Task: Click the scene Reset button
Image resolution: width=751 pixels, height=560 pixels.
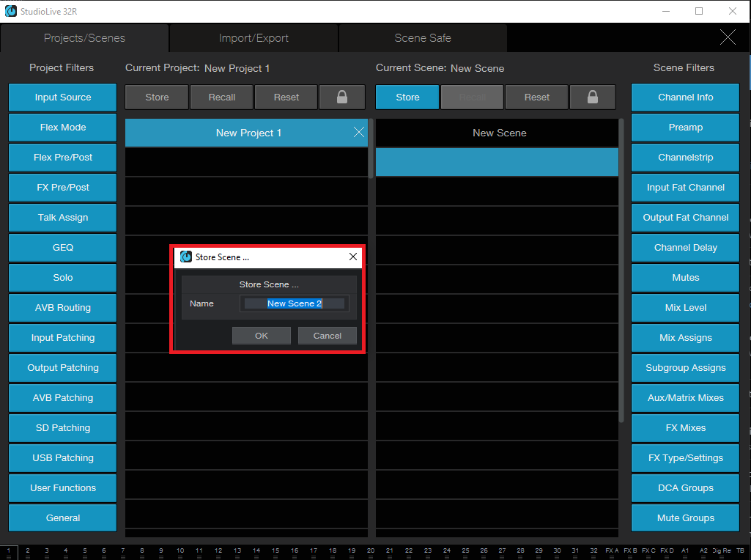Action: (x=537, y=97)
